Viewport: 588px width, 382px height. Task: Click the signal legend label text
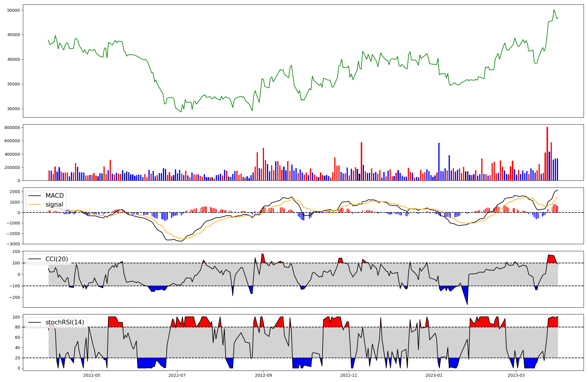click(x=54, y=205)
